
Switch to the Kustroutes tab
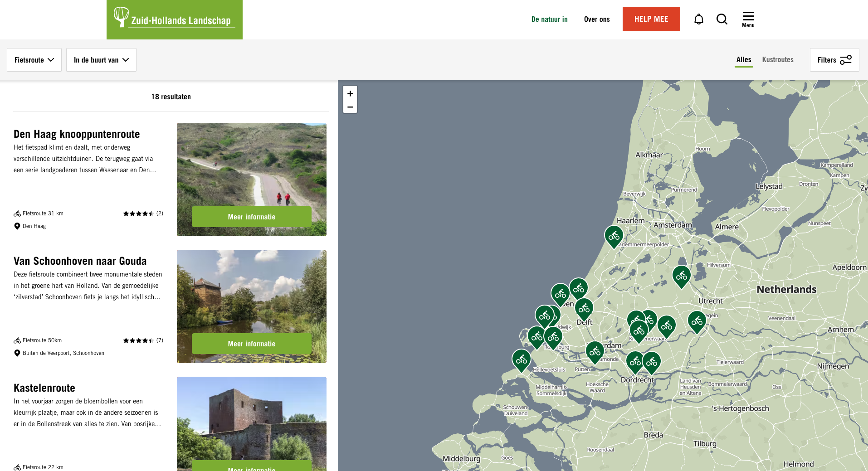[777, 59]
